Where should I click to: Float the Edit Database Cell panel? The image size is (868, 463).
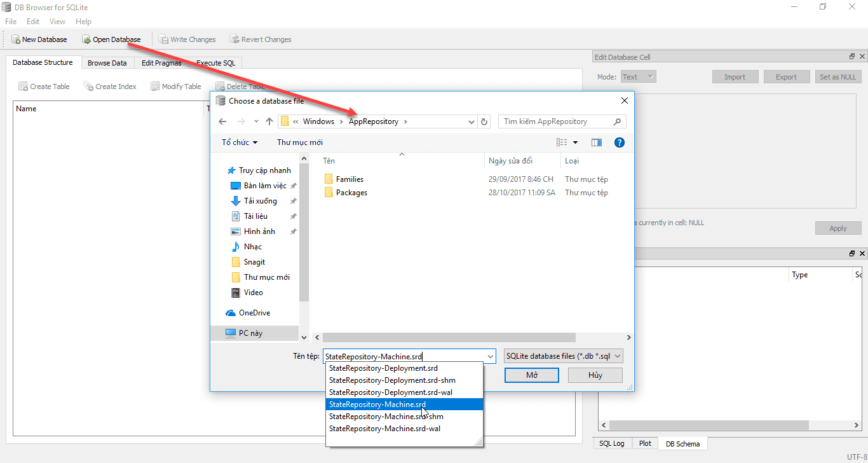[x=852, y=57]
